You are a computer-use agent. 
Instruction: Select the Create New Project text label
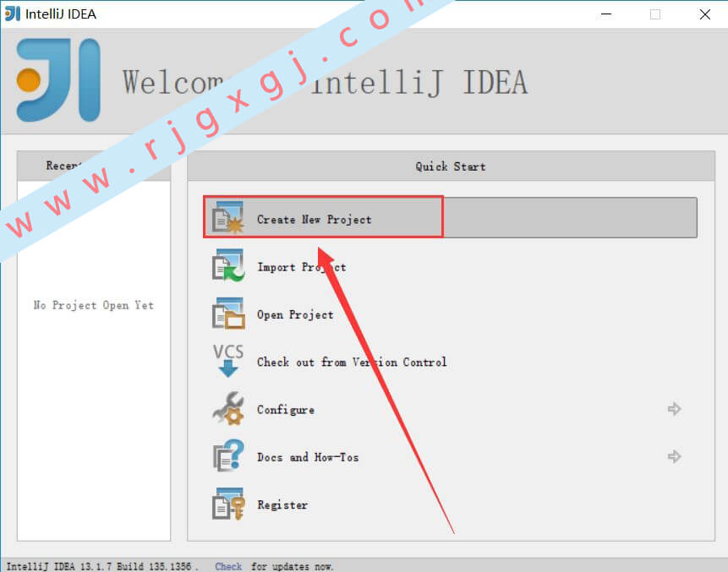(315, 220)
